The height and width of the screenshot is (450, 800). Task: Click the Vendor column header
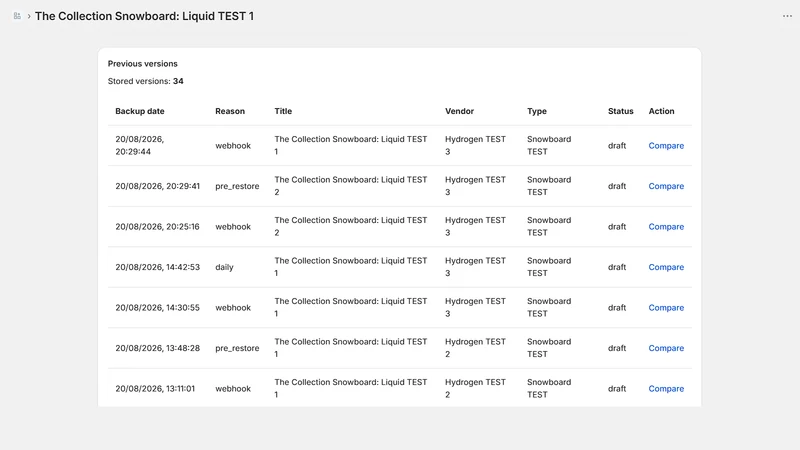point(459,111)
